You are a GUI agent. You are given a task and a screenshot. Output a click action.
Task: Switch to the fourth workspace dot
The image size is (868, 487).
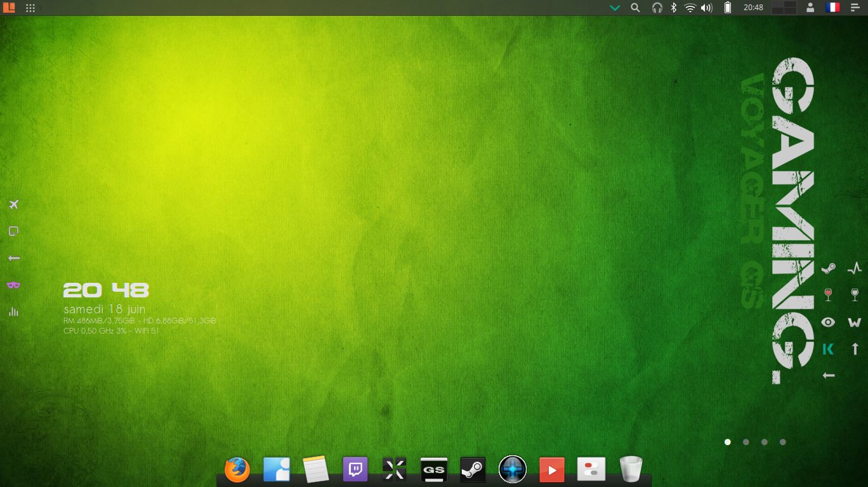[783, 442]
